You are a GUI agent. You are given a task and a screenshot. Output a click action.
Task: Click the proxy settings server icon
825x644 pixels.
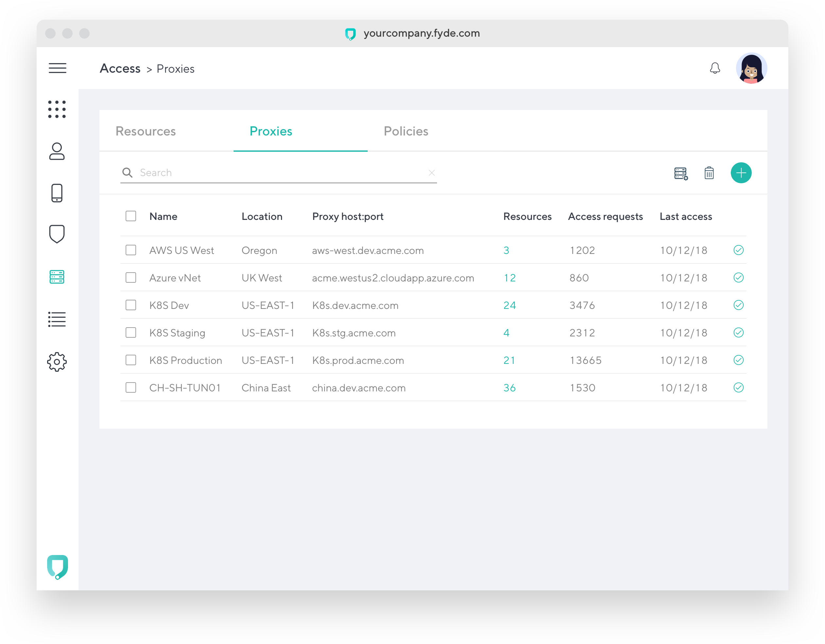681,173
